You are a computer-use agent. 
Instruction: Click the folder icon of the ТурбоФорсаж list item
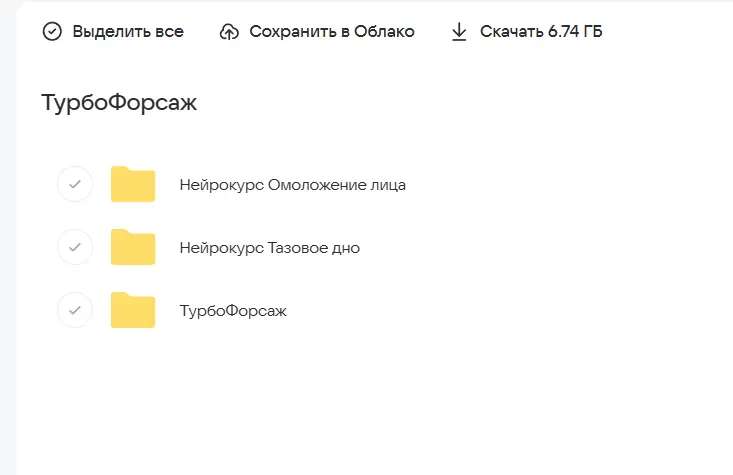point(133,310)
